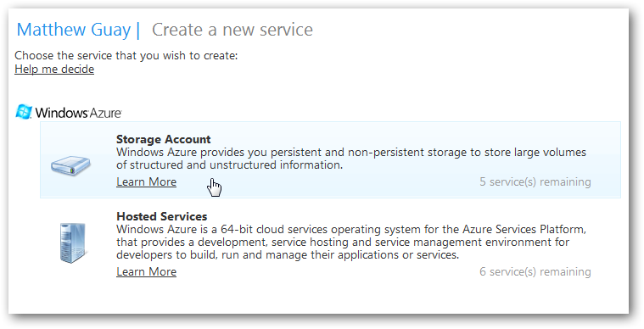
Task: Open Learn More under Storage Account
Action: tap(146, 181)
